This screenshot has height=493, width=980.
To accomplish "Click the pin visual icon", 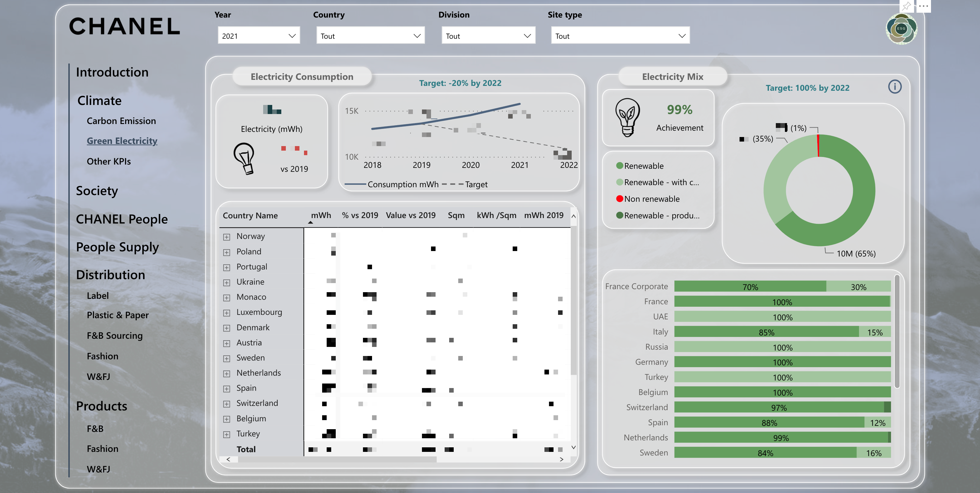I will coord(906,6).
